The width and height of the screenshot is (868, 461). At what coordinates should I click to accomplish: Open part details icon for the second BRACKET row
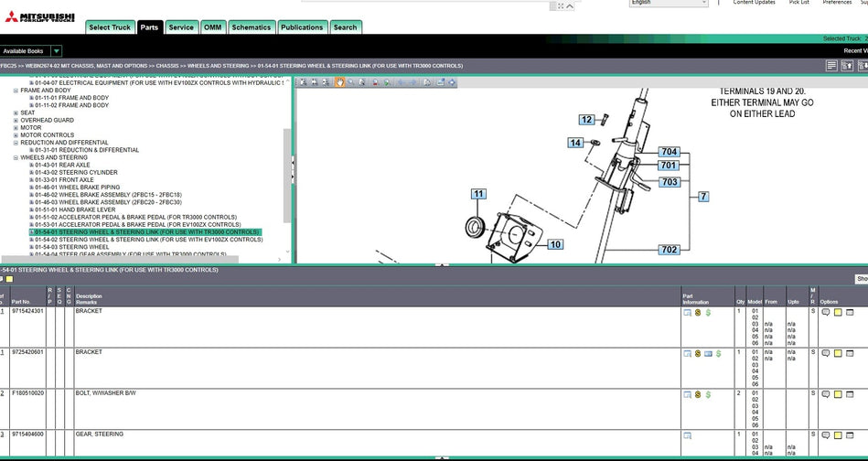[x=688, y=353]
